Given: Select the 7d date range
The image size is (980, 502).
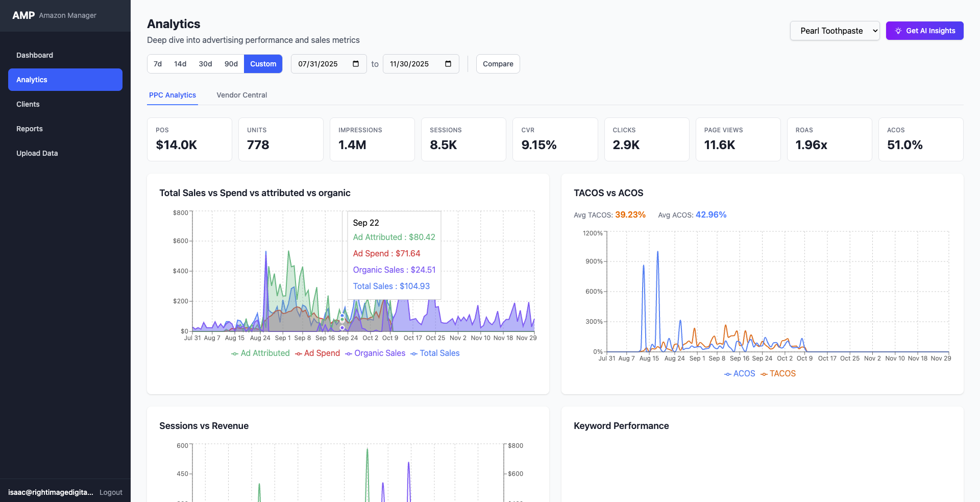Looking at the screenshot, I should click(158, 64).
